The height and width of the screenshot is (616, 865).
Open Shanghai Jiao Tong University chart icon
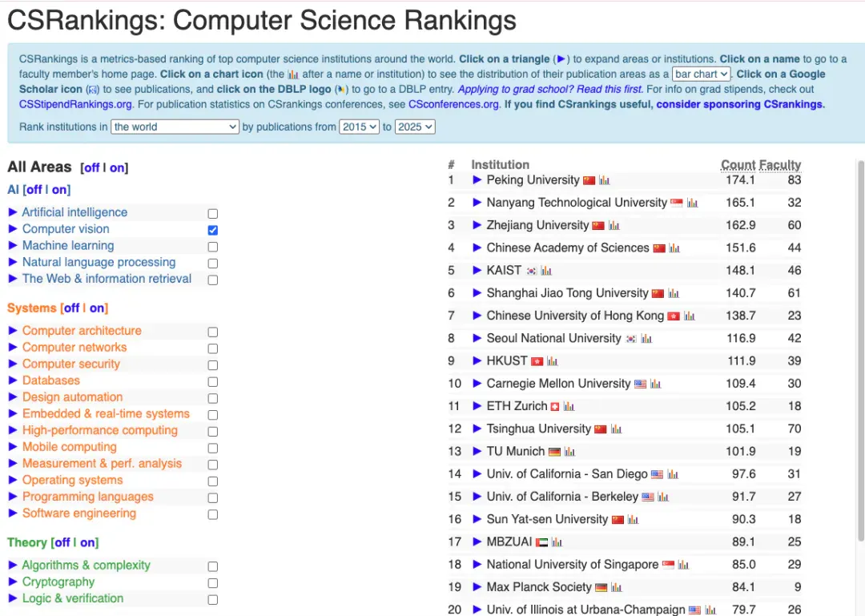[x=674, y=294]
